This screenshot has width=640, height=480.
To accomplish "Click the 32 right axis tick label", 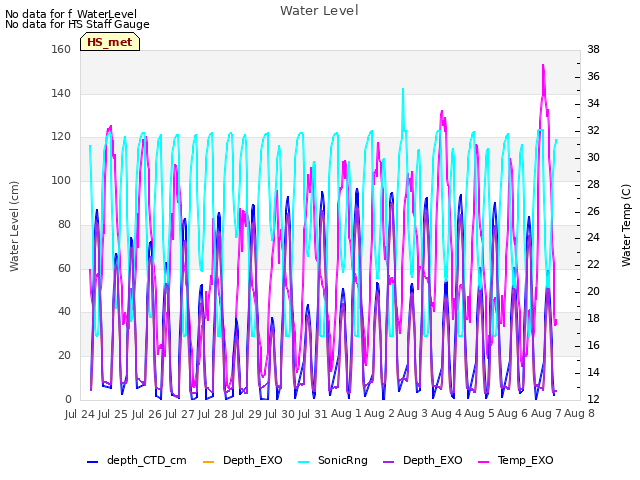I will point(593,130).
